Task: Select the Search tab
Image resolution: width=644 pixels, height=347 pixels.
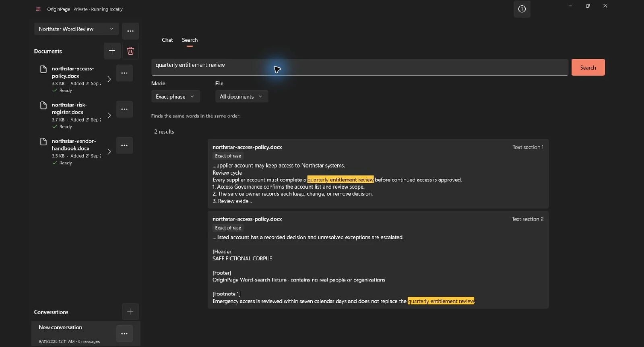Action: [190, 40]
